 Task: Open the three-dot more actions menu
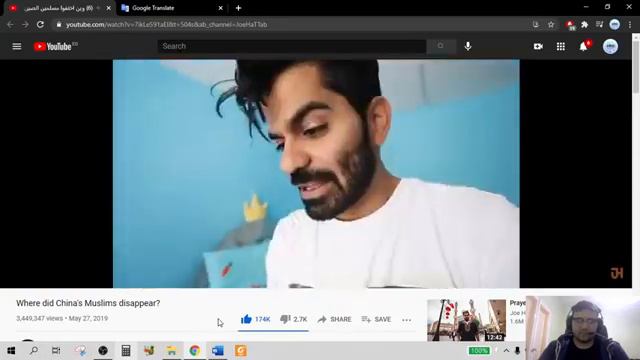coord(407,320)
